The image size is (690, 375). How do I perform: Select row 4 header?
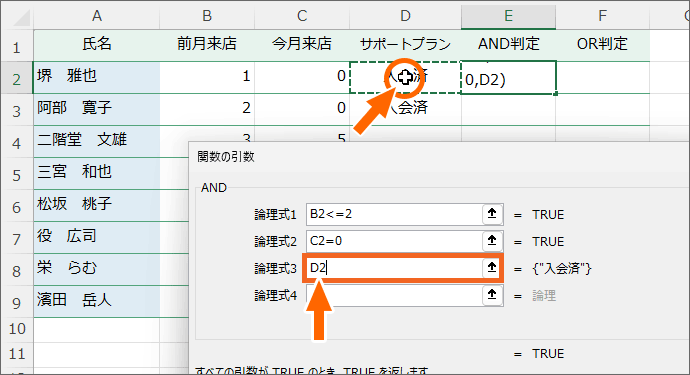pyautogui.click(x=17, y=142)
